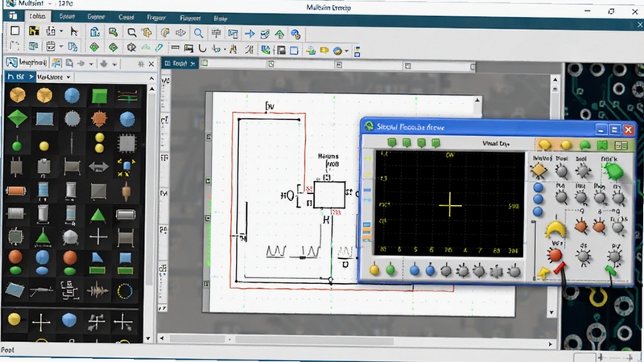The height and width of the screenshot is (362, 644).
Task: Select the square IC block in the schematic
Action: tap(329, 195)
